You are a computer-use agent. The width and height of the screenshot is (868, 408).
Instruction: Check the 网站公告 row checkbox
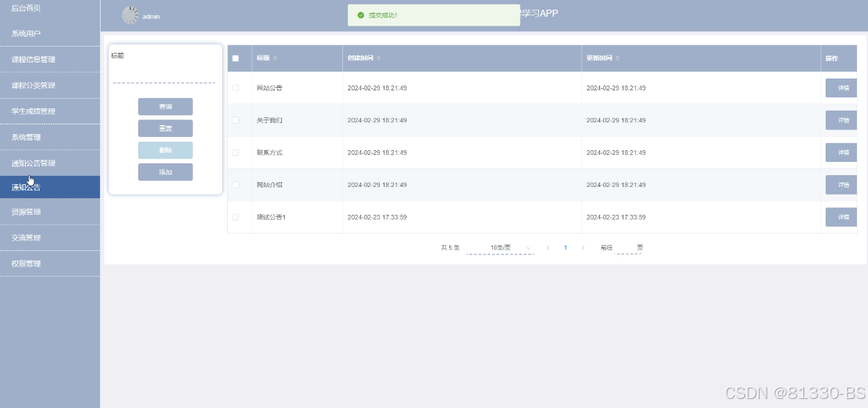[x=235, y=88]
